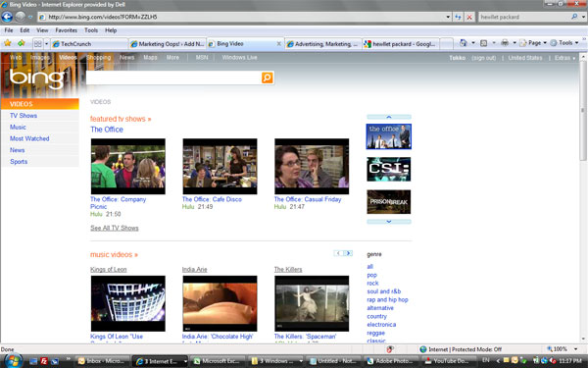Open the Tools toolbar dropdown

tap(564, 43)
